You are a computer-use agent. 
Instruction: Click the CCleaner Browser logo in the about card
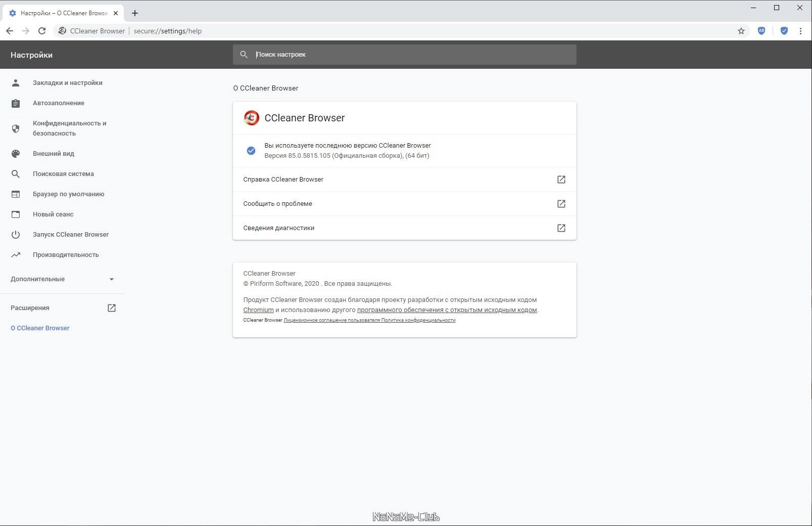tap(251, 118)
